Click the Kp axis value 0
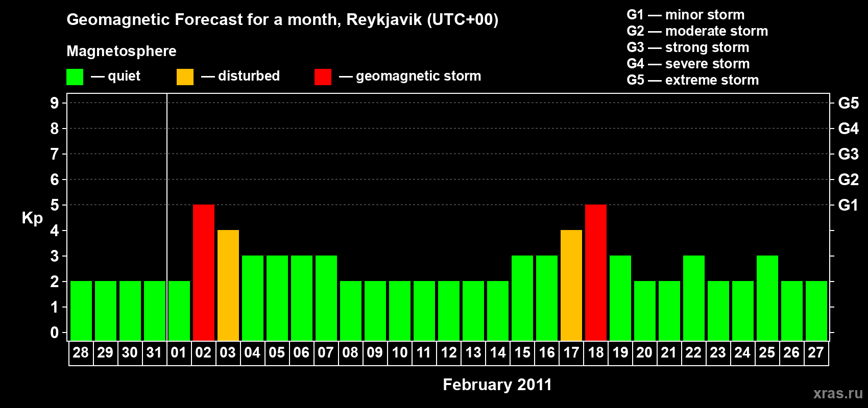The height and width of the screenshot is (408, 868). pyautogui.click(x=55, y=333)
